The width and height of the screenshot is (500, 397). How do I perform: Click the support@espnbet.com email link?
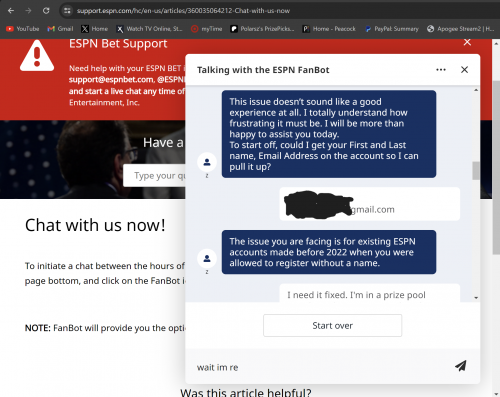111,80
